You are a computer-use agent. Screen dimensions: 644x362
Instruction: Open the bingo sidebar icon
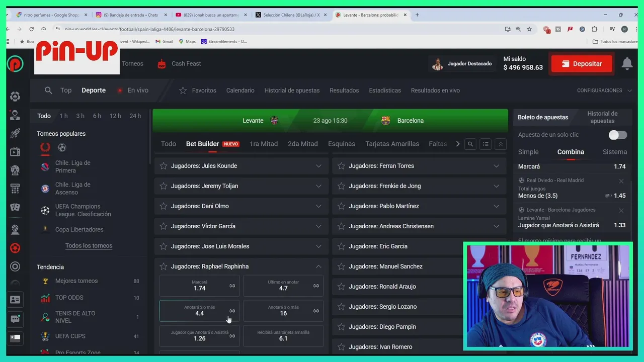pyautogui.click(x=15, y=189)
